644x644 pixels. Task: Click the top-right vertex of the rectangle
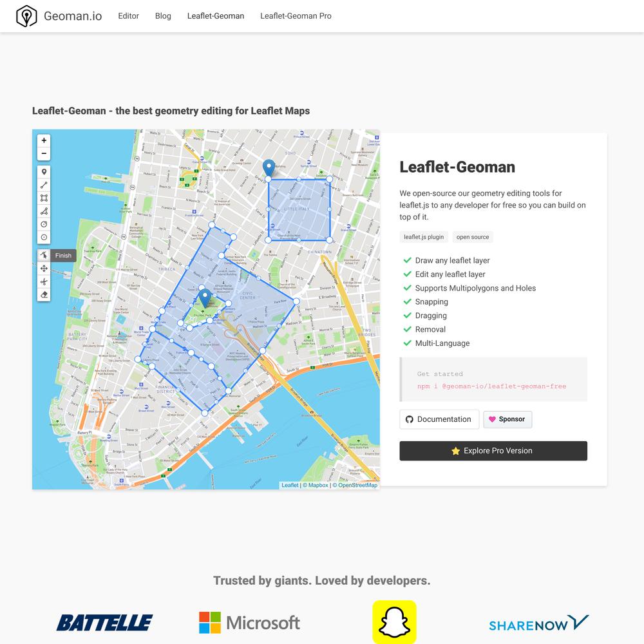(329, 179)
